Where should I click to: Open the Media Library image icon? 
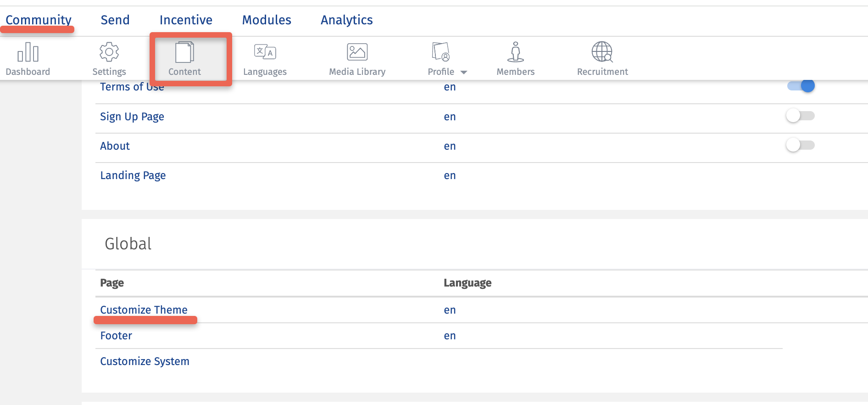click(x=357, y=52)
